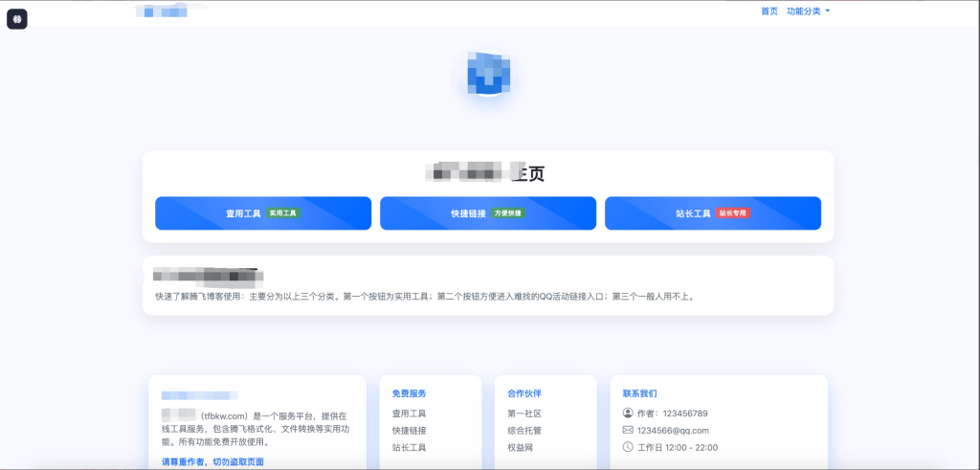Click the 工作日 12:00 - 22:00 text
This screenshot has height=470, width=980.
pos(678,447)
